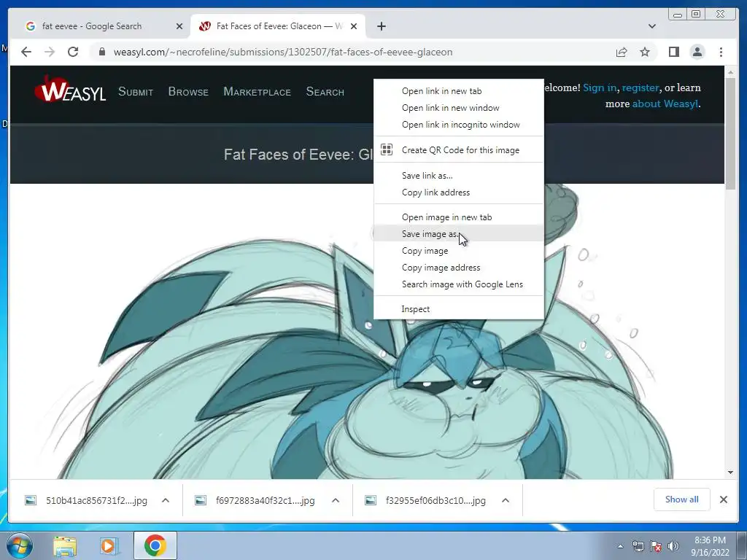This screenshot has height=560, width=747.
Task: Choose Save image as...
Action: [x=458, y=234]
